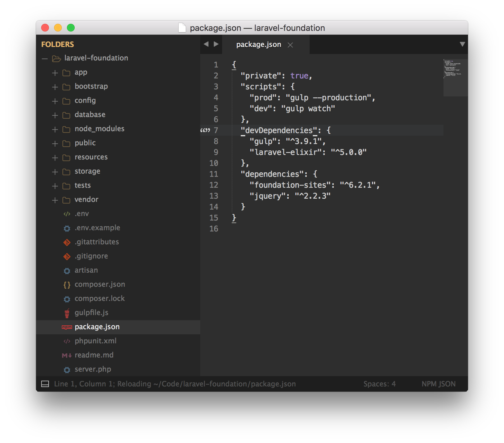Select the Markdown icon beside readme.md
Viewport: 504px width, 443px height.
click(x=67, y=355)
